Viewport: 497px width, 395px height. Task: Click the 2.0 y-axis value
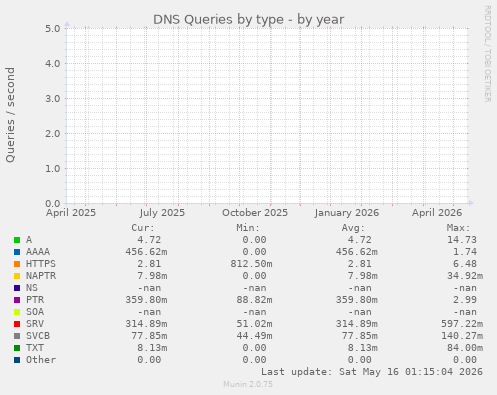pos(53,133)
